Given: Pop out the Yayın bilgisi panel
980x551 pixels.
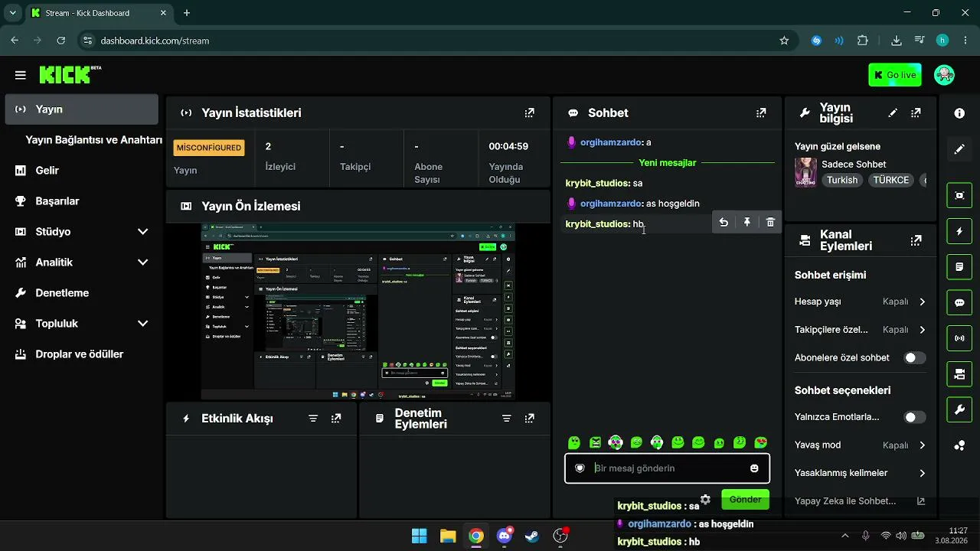Looking at the screenshot, I should tap(916, 113).
